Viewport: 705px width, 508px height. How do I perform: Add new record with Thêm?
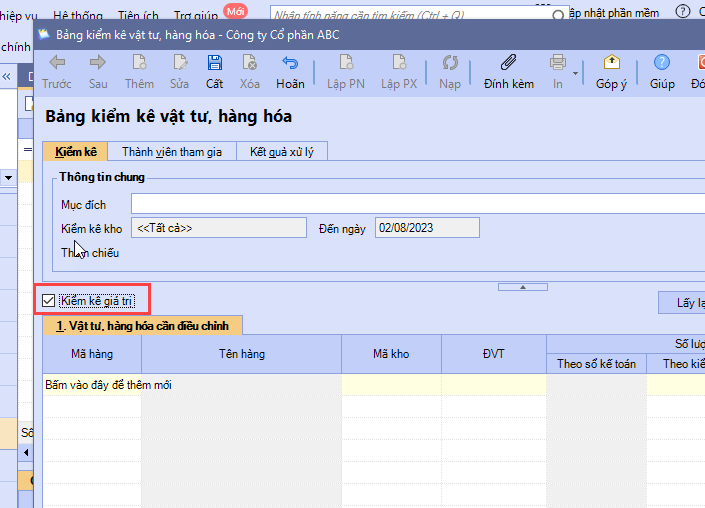(x=139, y=71)
